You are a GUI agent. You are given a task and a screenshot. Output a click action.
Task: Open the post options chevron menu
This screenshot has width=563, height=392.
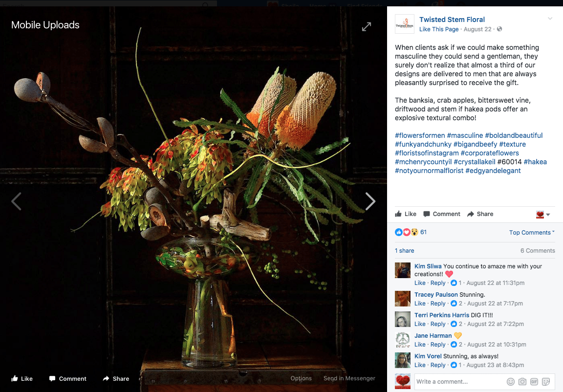coord(550,19)
